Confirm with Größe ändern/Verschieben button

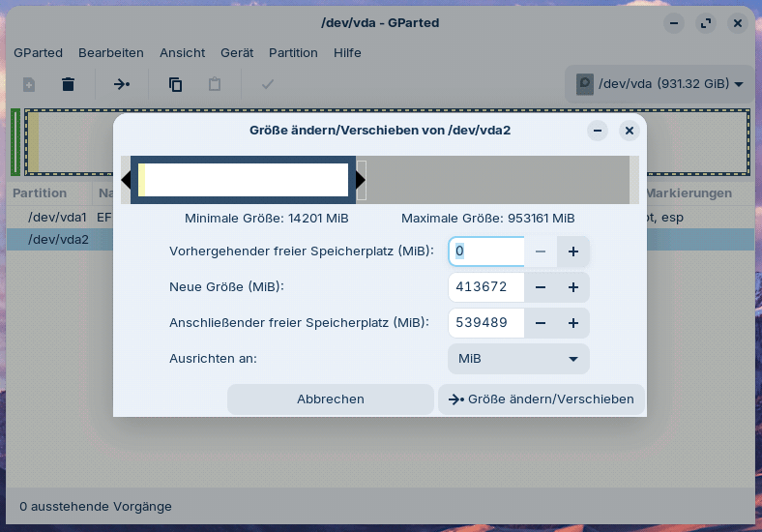click(542, 399)
